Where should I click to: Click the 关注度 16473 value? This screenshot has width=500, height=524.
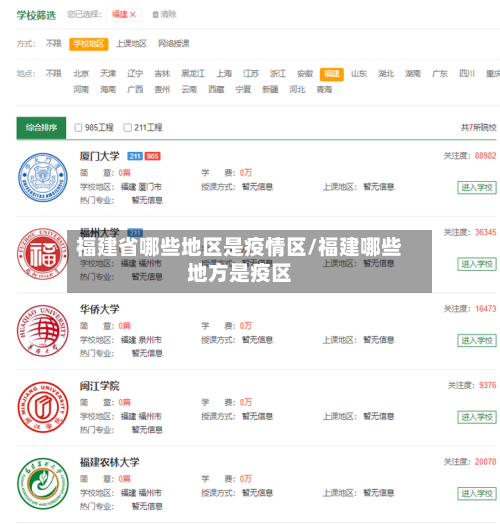486,309
